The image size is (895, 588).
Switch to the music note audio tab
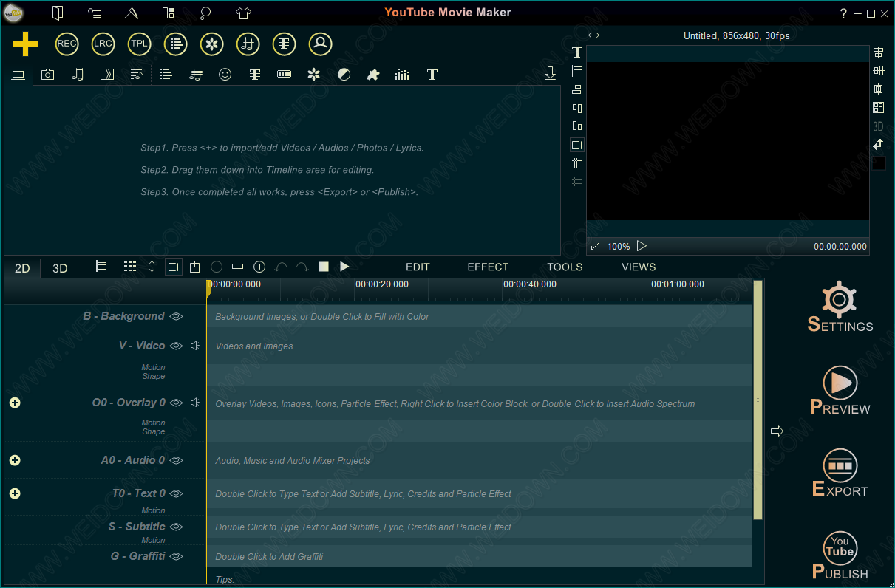coord(78,74)
